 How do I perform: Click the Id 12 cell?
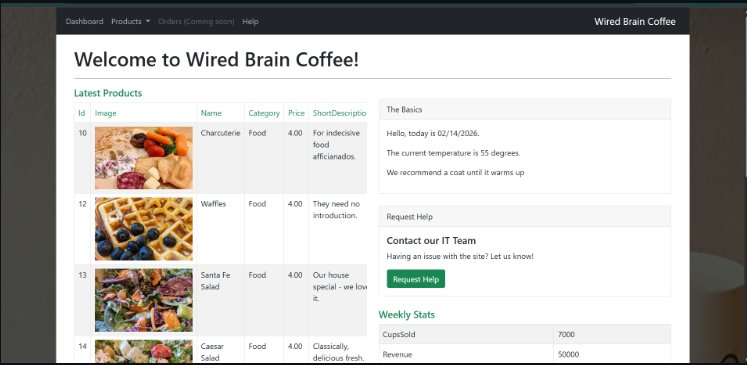[82, 229]
